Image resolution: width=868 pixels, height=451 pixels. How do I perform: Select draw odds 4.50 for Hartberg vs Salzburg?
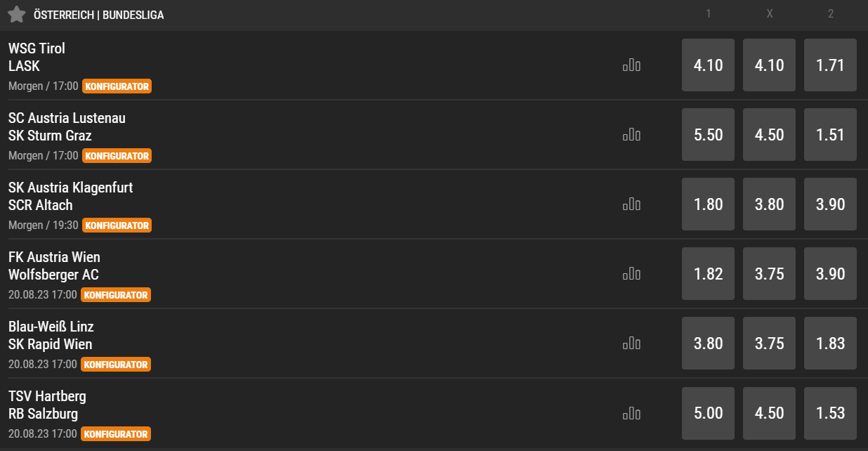(769, 413)
